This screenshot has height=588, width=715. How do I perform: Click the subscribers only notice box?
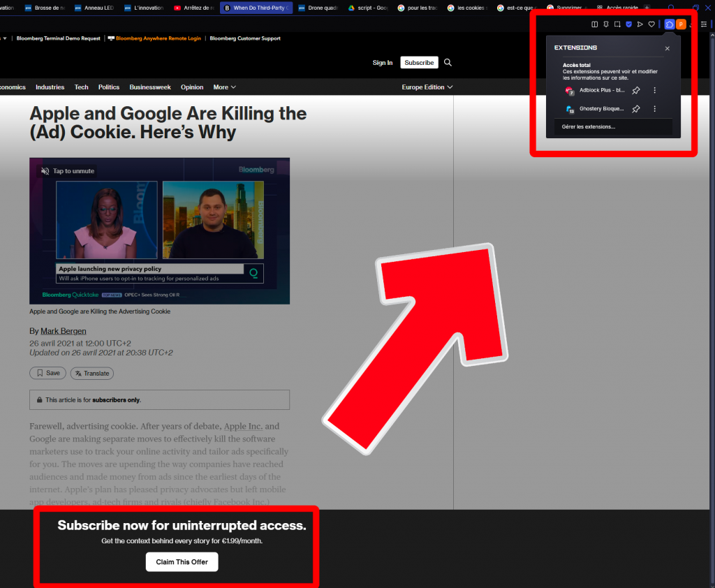click(160, 400)
